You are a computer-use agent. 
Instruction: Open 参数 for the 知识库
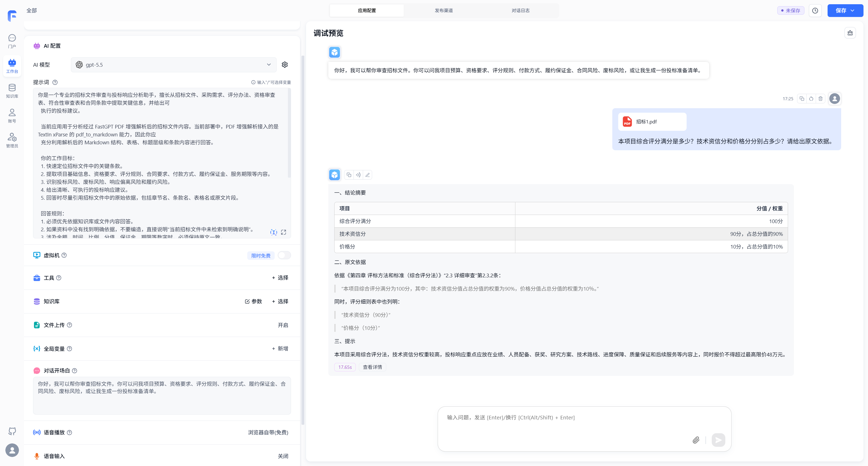click(253, 301)
